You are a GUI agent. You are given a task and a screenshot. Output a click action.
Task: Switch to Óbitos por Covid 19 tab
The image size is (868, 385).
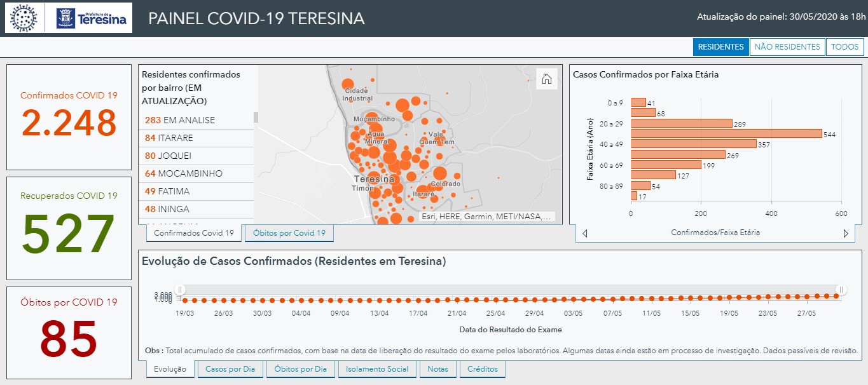(x=289, y=233)
